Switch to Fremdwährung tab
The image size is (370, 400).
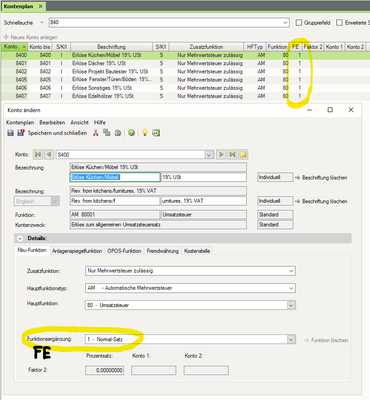163,251
